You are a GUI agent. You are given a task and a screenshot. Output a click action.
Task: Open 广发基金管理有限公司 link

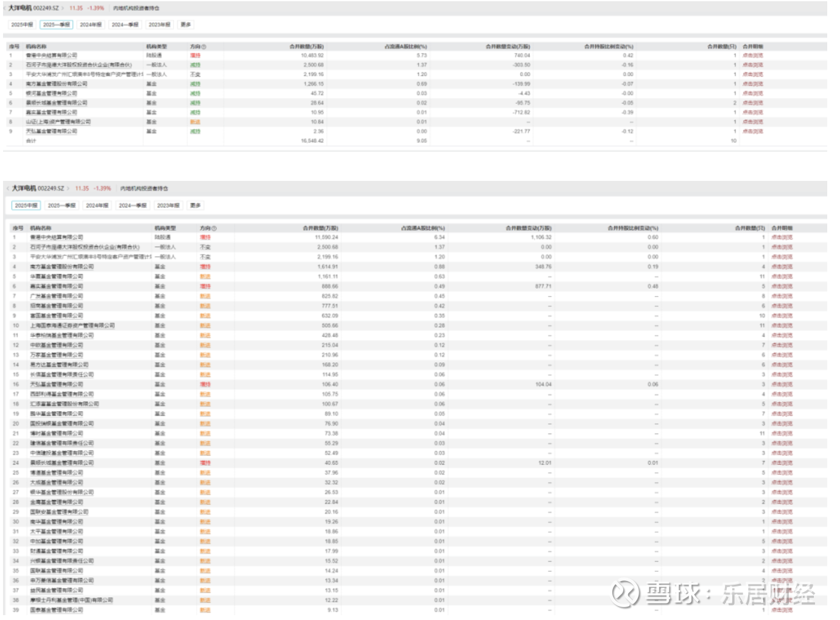click(x=57, y=296)
